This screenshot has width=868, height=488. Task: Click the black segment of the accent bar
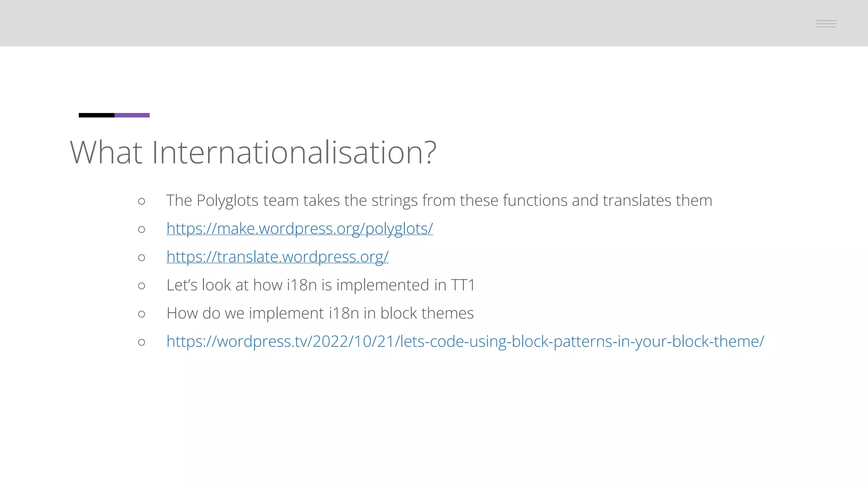96,115
